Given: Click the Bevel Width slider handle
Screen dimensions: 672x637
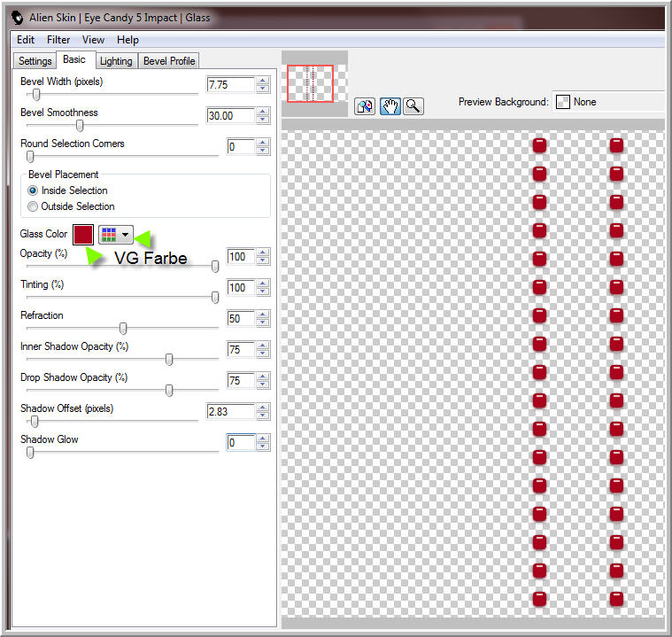Looking at the screenshot, I should point(36,95).
